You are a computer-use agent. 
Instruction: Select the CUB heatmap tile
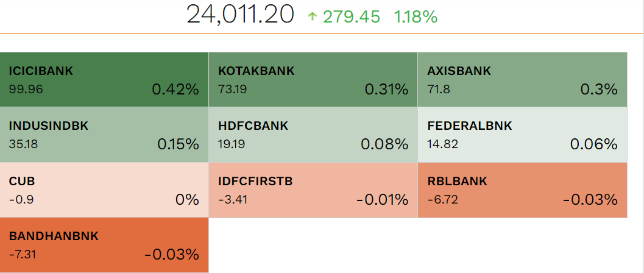point(104,190)
